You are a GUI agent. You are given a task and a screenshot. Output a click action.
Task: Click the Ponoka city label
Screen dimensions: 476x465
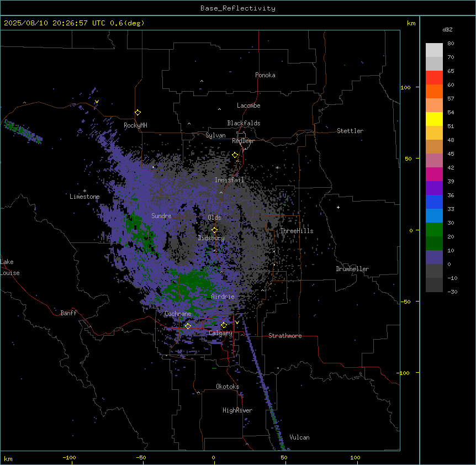click(265, 75)
